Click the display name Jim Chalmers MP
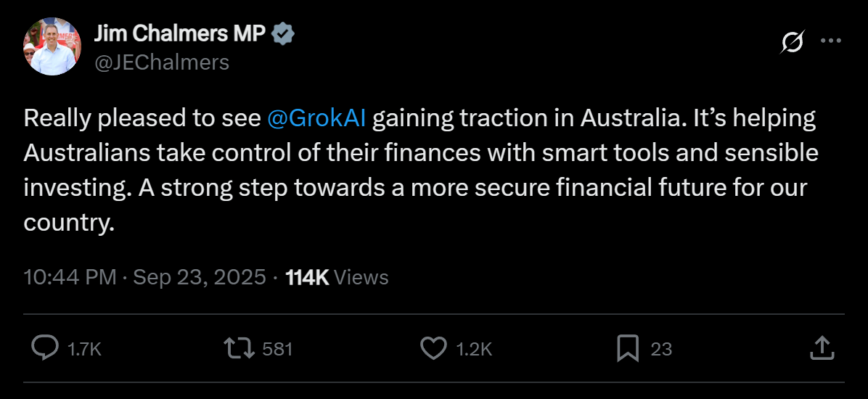This screenshot has height=399, width=868. (x=180, y=33)
